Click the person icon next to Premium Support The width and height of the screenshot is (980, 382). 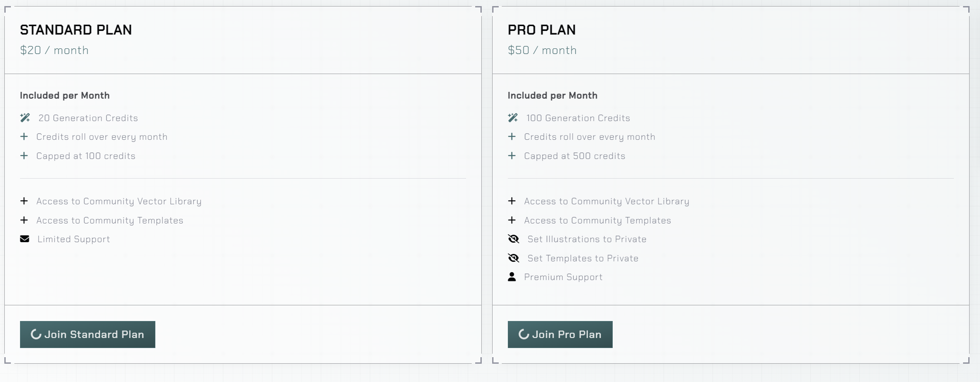coord(512,277)
